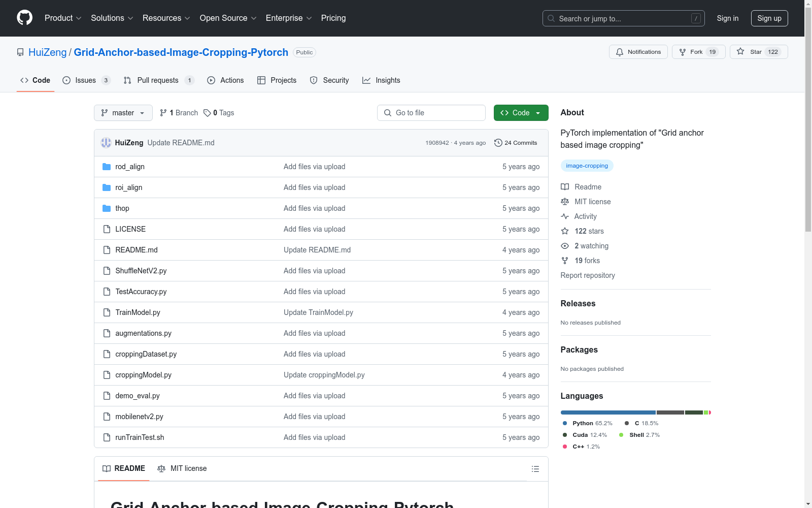Click the book icon beside Readme
The width and height of the screenshot is (812, 508).
(565, 187)
